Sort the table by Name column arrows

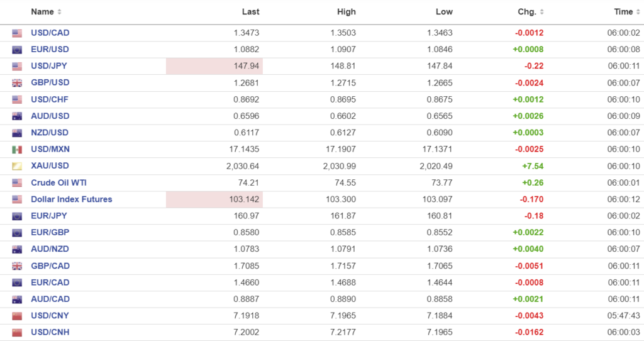click(x=59, y=12)
